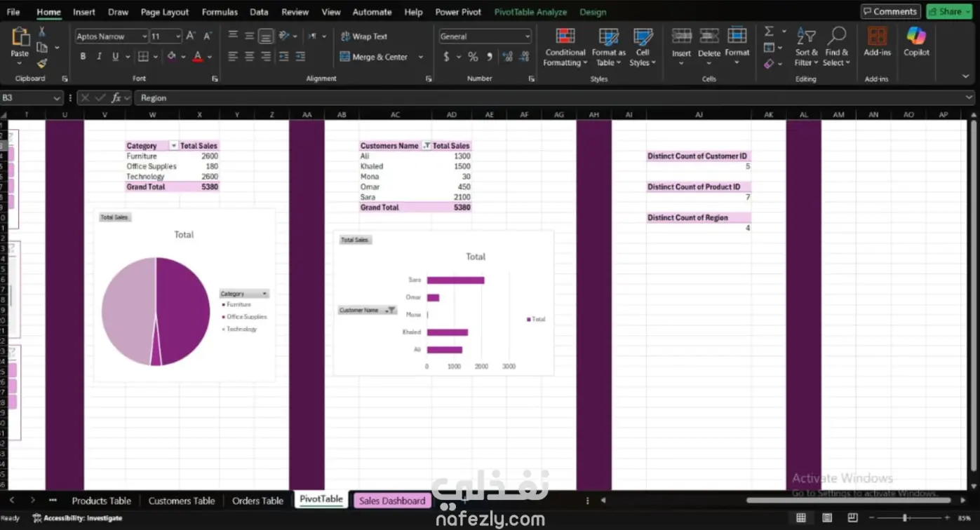This screenshot has width=980, height=530.
Task: Click the Fill Color paint bucket
Action: click(x=172, y=57)
